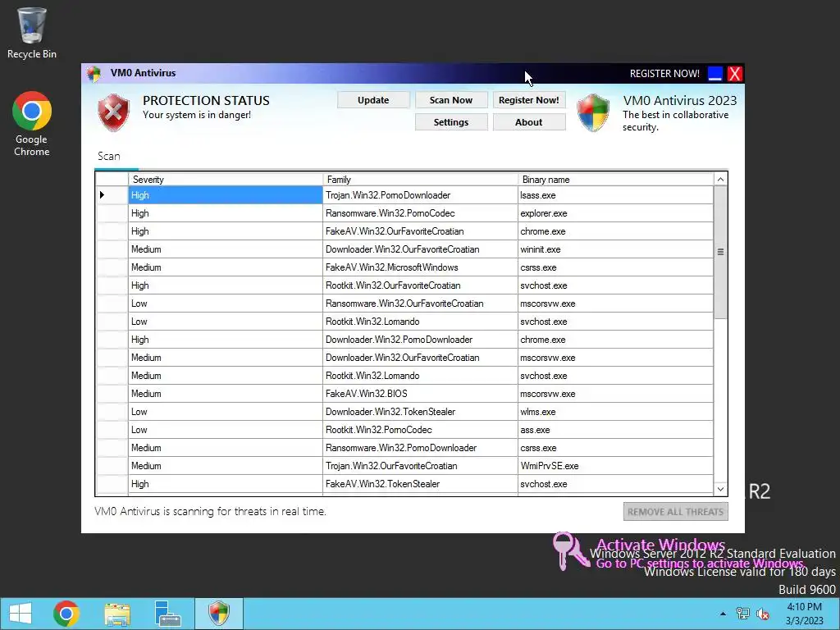
Task: Select the FakeAV.Win32.MicrosoftWindows cell
Action: [421, 267]
